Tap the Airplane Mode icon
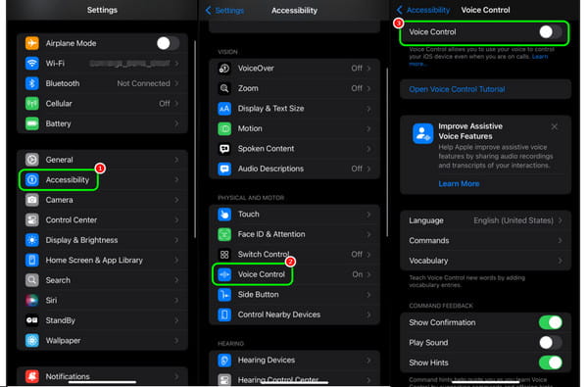 coord(32,43)
